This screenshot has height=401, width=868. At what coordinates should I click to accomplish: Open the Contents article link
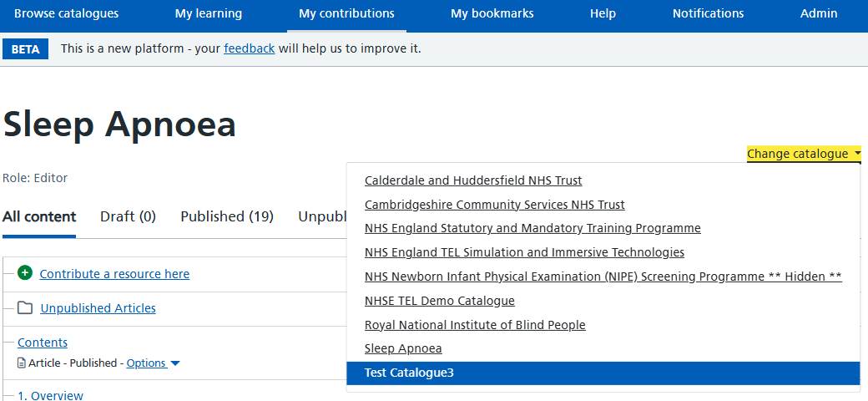click(x=43, y=343)
